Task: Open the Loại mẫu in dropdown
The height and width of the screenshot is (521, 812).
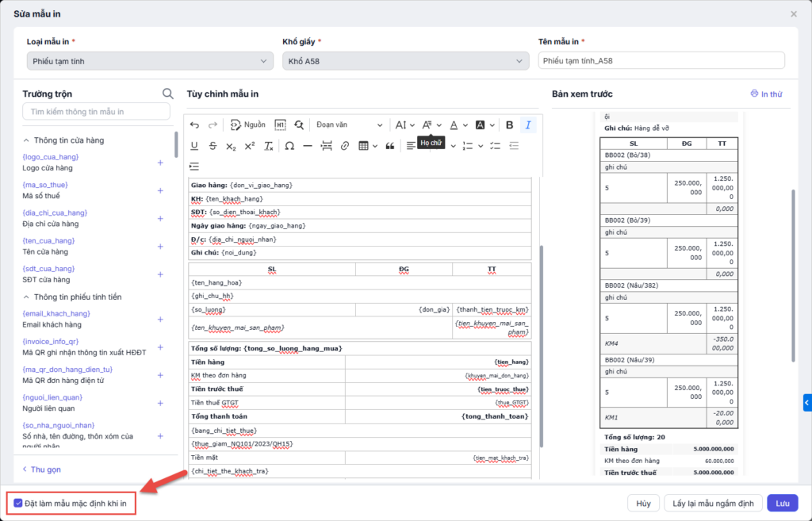Action: click(x=150, y=61)
